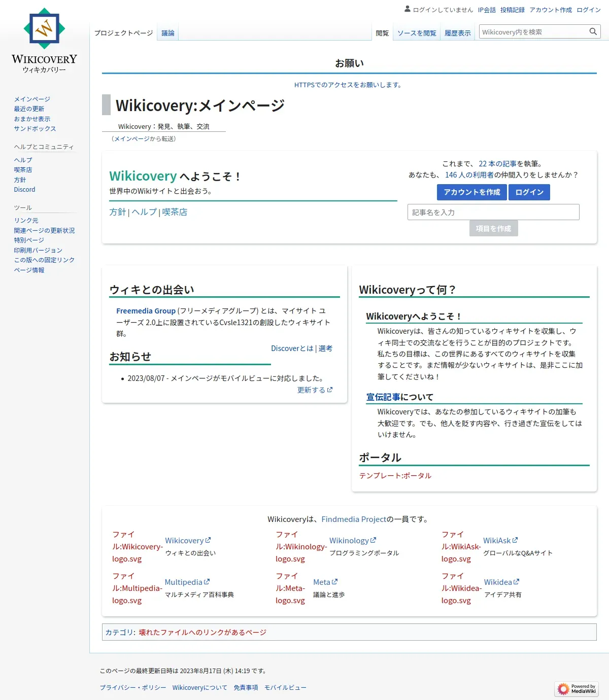Click the red テンプレート:ポータル link
Viewport: 609px width, 700px height.
(x=395, y=476)
